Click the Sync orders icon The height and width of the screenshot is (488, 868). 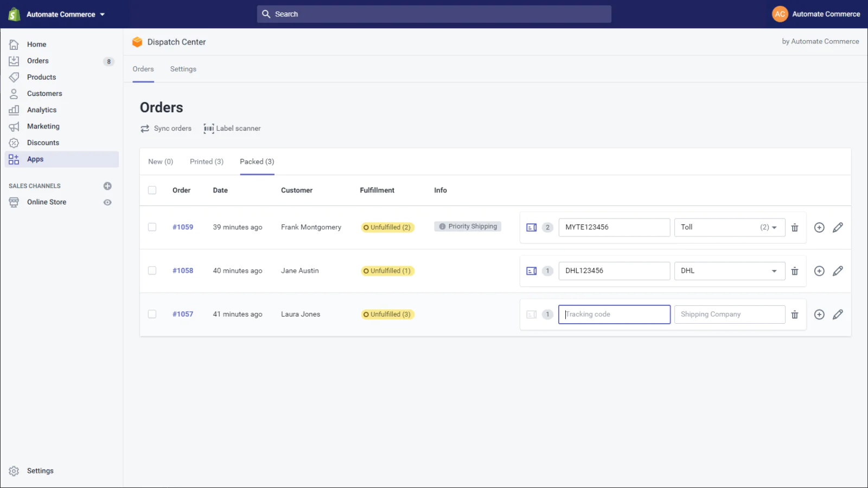[145, 129]
